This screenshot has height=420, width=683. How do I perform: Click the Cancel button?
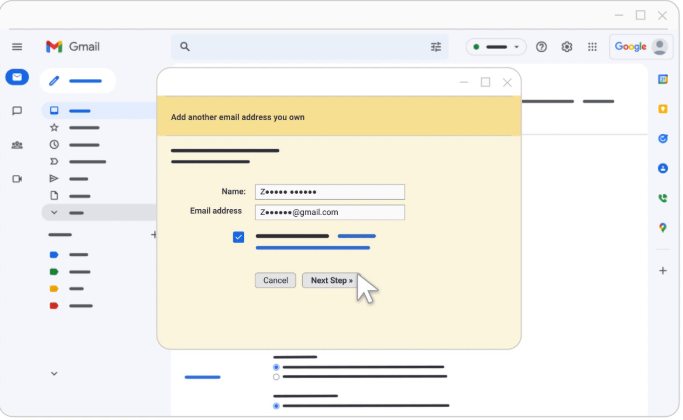(275, 280)
